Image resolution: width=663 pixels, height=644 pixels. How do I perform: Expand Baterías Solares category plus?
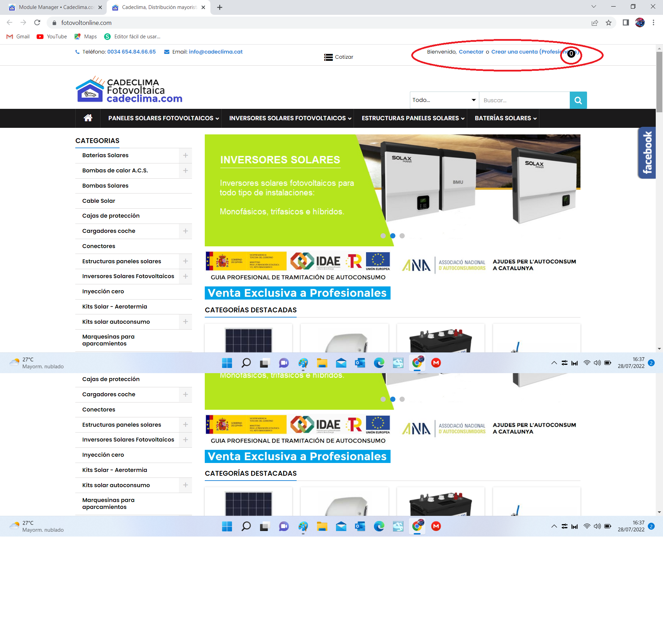(x=185, y=155)
